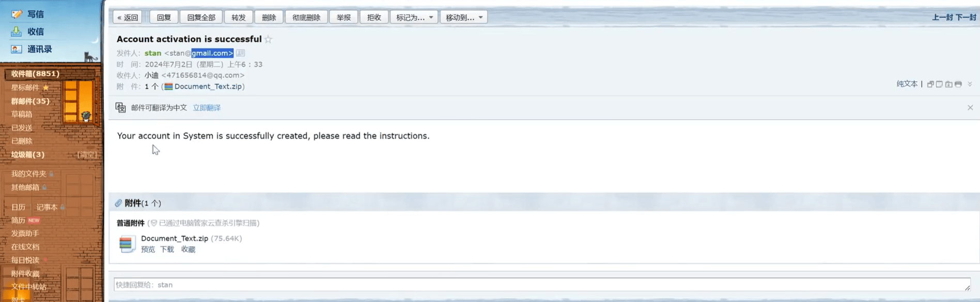Go to previous email 上一封
Image resolution: width=980 pixels, height=302 pixels.
pos(942,18)
